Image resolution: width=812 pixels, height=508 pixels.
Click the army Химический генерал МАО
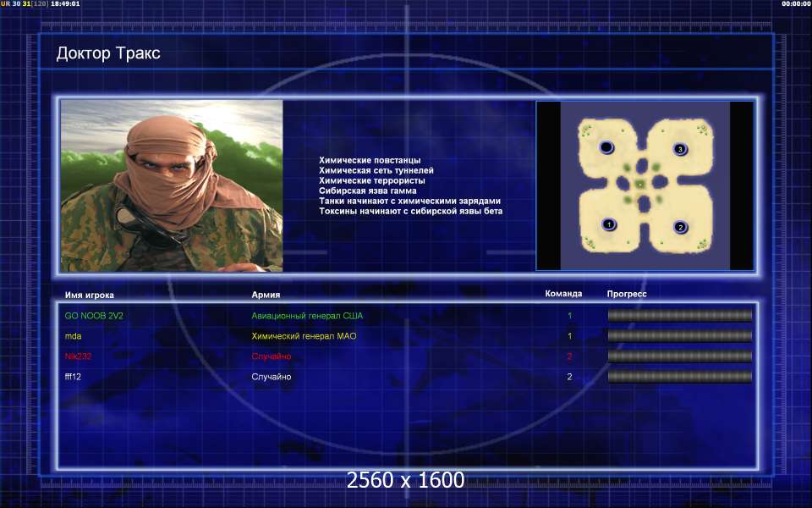[304, 336]
